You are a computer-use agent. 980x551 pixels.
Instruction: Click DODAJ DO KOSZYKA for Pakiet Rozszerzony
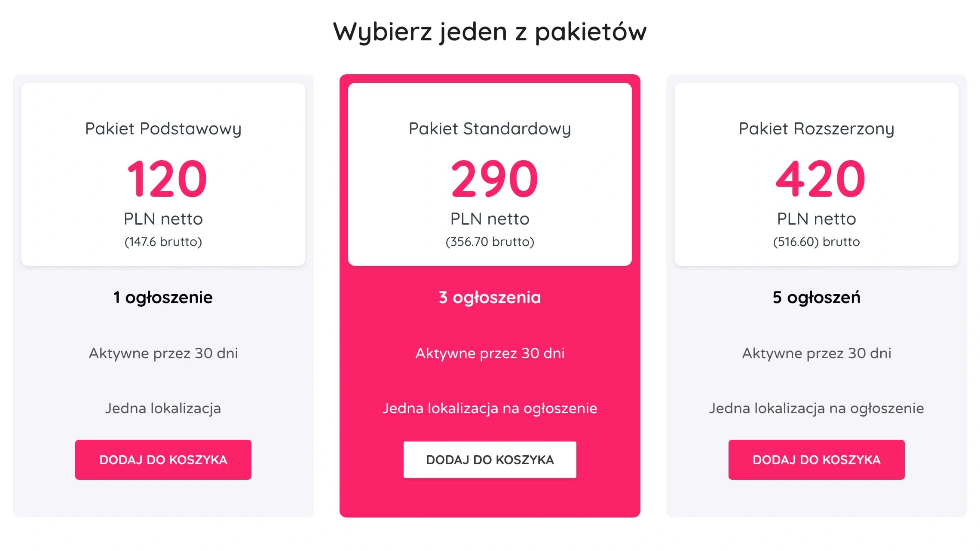point(816,459)
